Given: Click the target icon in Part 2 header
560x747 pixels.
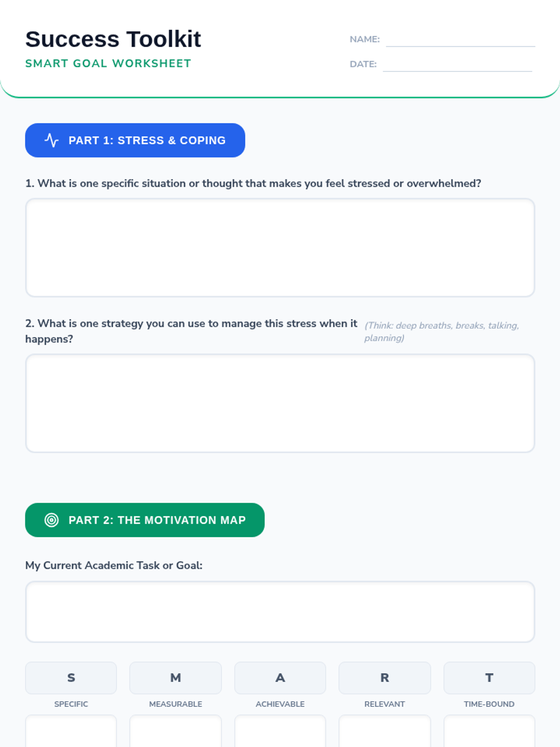Looking at the screenshot, I should pos(51,520).
